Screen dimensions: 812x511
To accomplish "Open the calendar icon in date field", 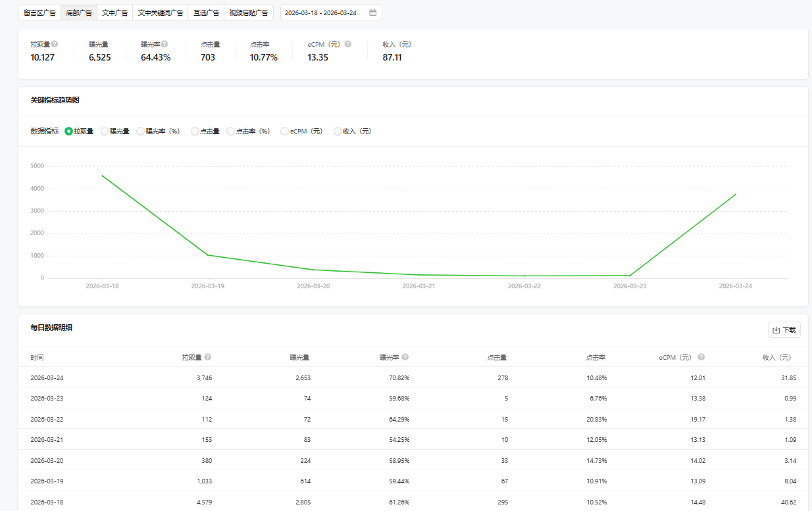I will tap(372, 12).
